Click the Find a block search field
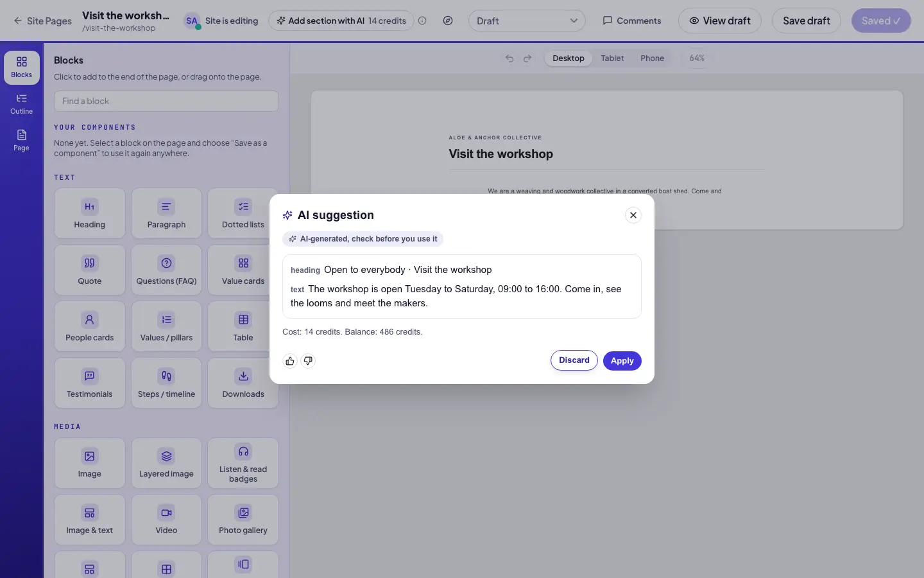The image size is (924, 578). (x=166, y=101)
